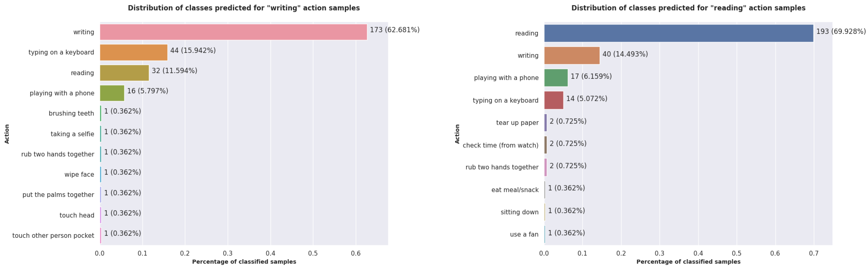Click the "put the palms together" label
868x269 pixels.
(x=58, y=195)
